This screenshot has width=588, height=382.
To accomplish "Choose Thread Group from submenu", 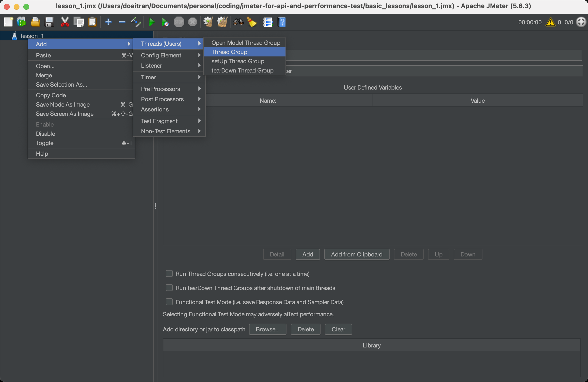I will [245, 52].
